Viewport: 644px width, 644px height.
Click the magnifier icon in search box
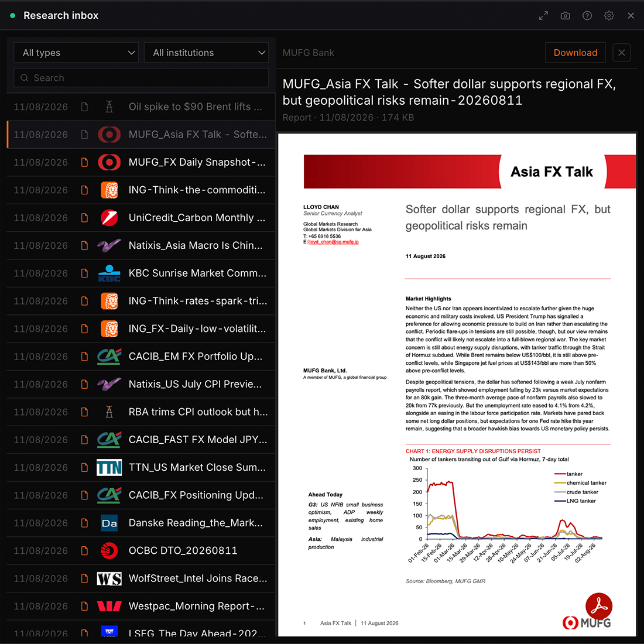24,78
